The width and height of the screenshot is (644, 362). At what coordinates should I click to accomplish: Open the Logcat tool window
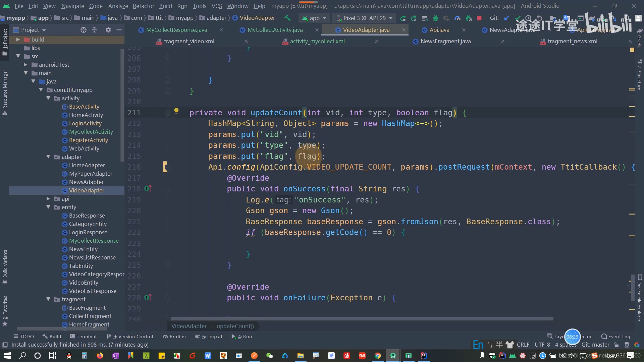click(209, 337)
